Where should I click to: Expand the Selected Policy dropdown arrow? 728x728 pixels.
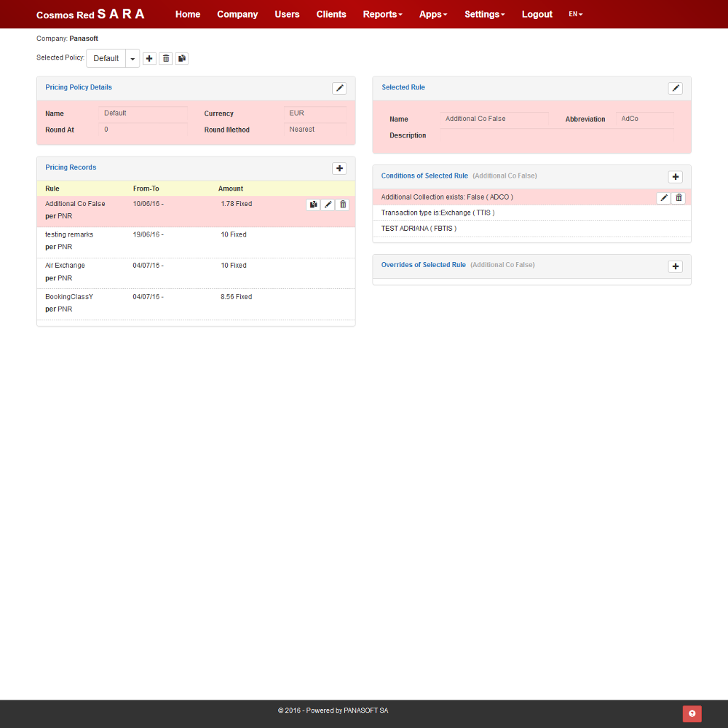pos(132,58)
